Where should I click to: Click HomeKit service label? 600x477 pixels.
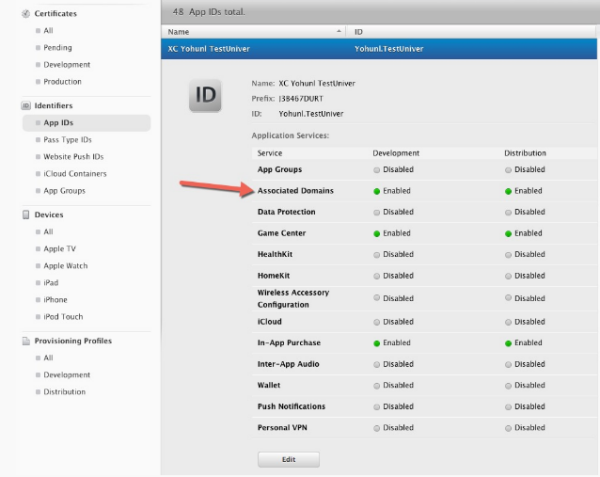[x=274, y=275]
